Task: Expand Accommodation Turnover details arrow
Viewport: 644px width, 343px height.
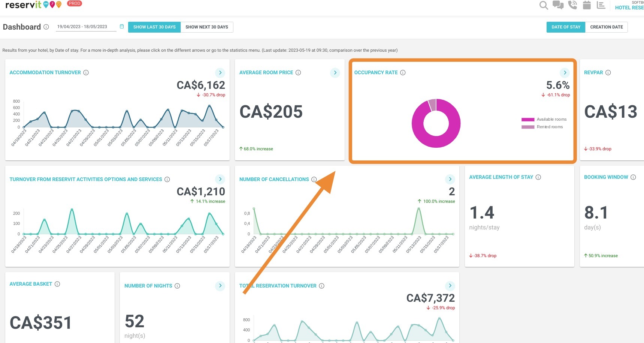Action: 220,73
